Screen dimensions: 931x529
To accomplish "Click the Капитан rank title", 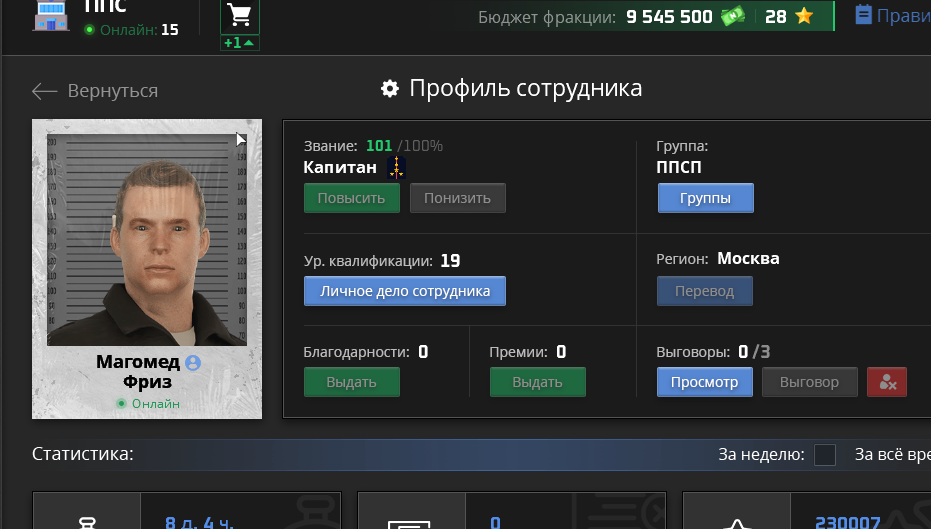I will (x=340, y=167).
